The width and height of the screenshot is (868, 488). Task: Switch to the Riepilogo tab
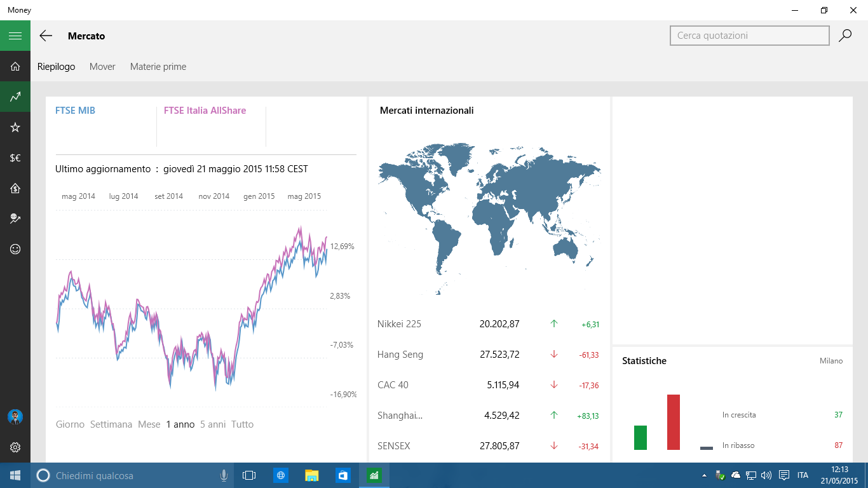(x=57, y=66)
